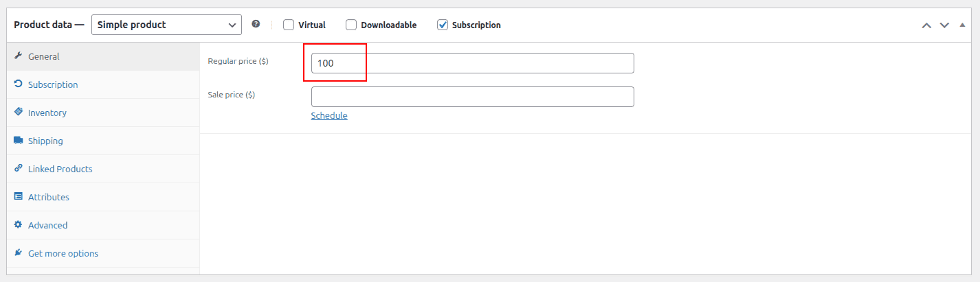Viewport: 980px width, 282px height.
Task: Click the help question mark icon
Action: tap(256, 24)
